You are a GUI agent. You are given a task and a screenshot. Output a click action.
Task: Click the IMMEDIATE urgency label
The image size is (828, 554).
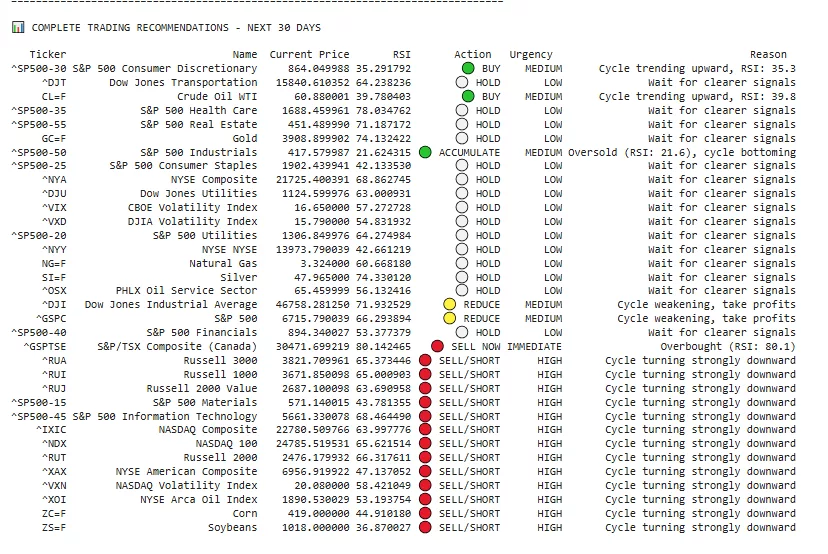click(x=534, y=346)
